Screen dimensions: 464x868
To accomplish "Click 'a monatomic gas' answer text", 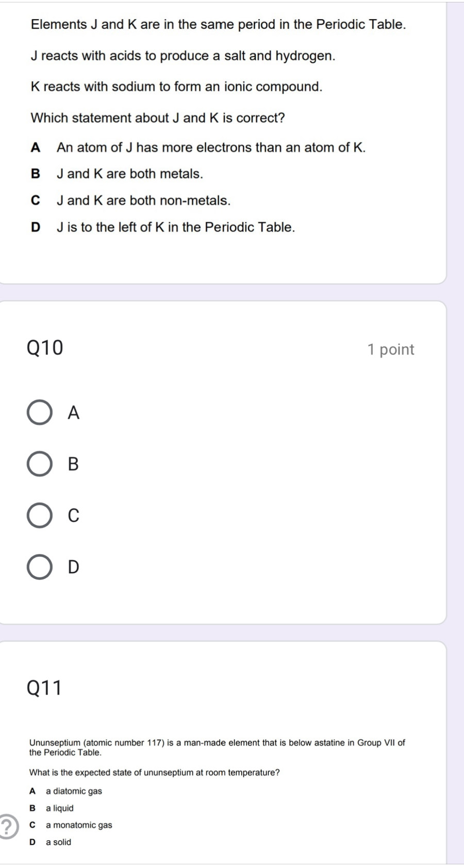I will pyautogui.click(x=79, y=825).
